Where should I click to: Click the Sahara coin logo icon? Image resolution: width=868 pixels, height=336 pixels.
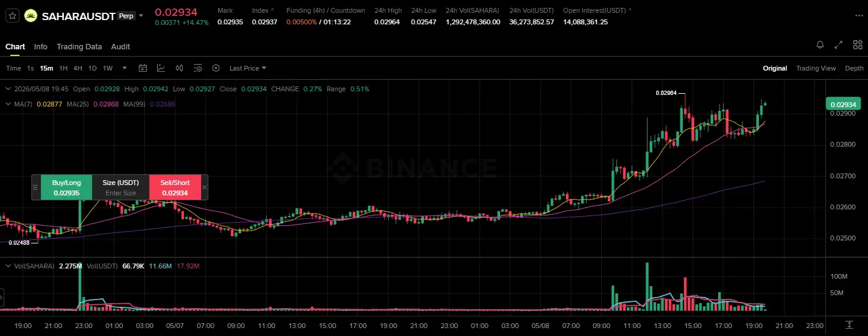point(30,16)
